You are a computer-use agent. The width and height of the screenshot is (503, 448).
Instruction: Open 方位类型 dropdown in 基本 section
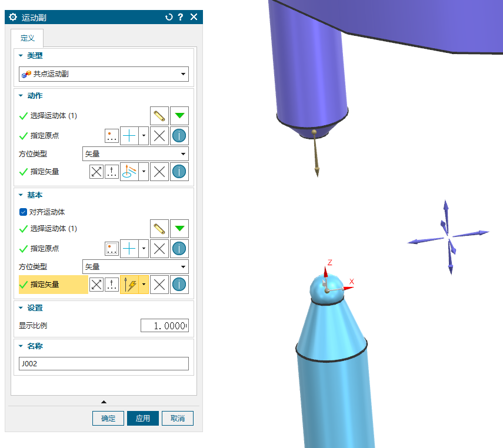tap(135, 267)
